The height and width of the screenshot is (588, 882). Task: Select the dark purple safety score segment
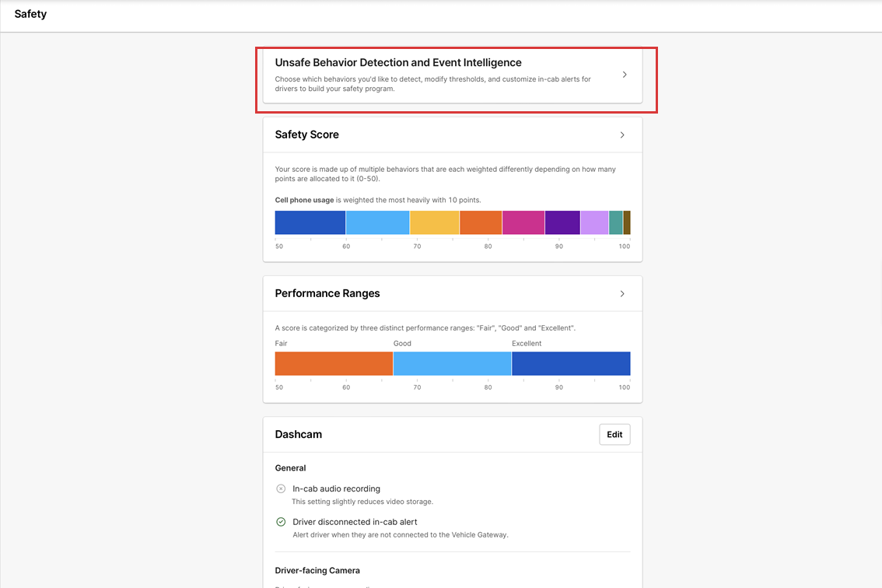click(562, 222)
